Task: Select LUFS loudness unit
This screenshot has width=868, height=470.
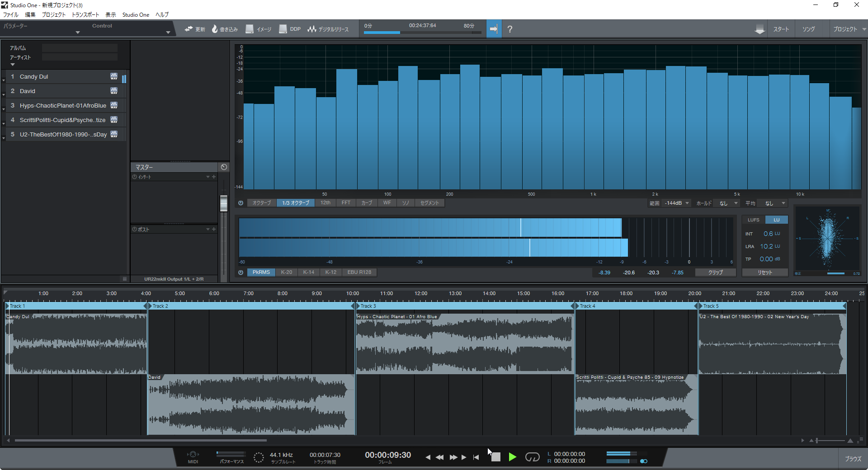Action: (754, 220)
